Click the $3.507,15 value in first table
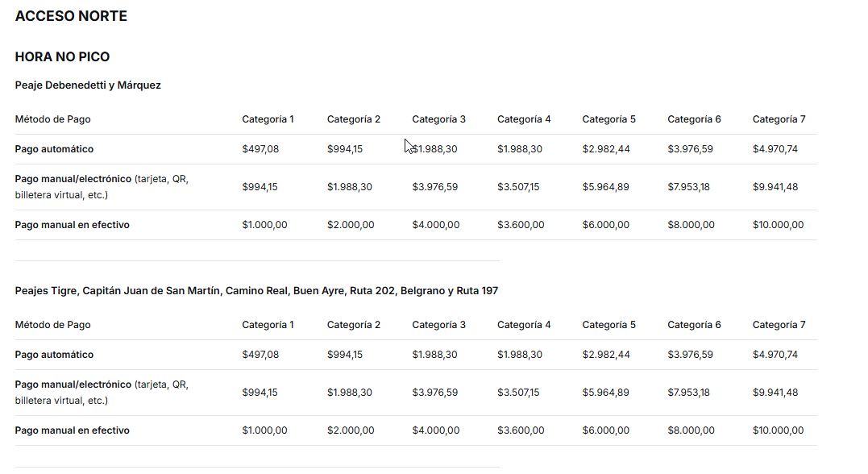 (x=518, y=186)
